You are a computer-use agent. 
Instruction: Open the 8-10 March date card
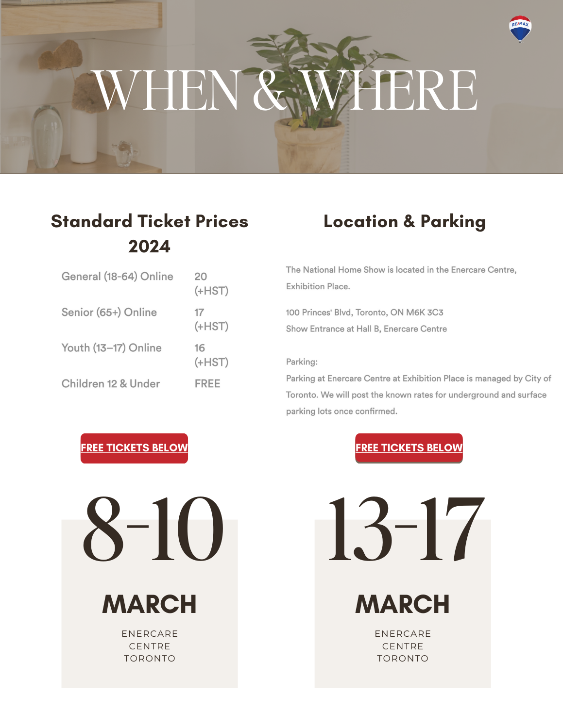click(150, 591)
